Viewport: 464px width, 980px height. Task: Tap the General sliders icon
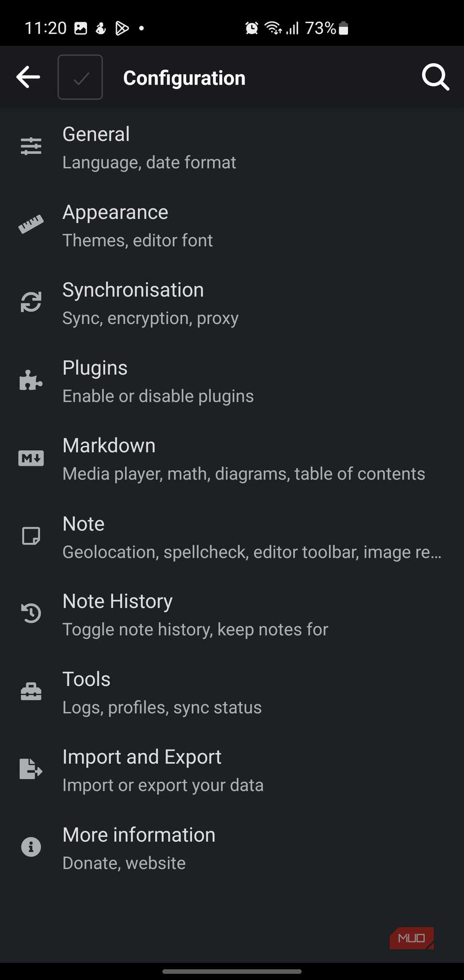[31, 146]
